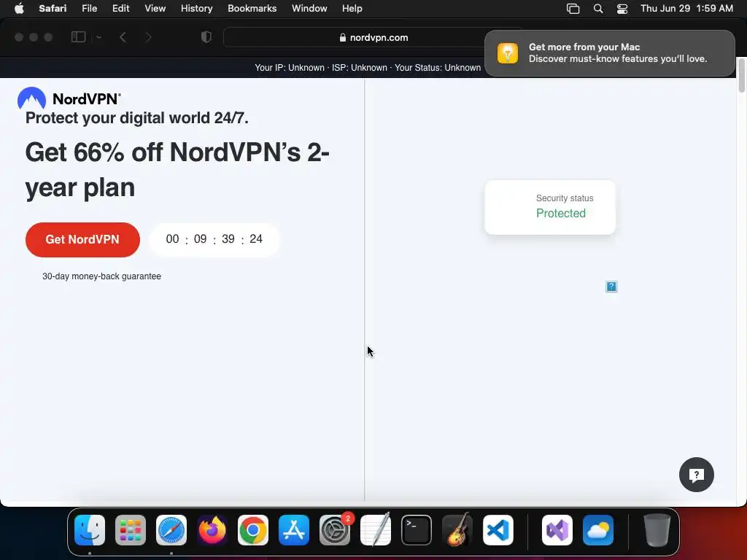Open the Window menu
Viewport: 747px width, 560px height.
(x=309, y=9)
